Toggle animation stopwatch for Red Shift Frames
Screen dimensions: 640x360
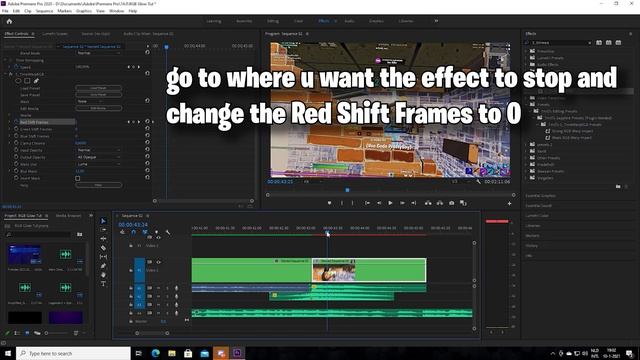click(x=16, y=122)
